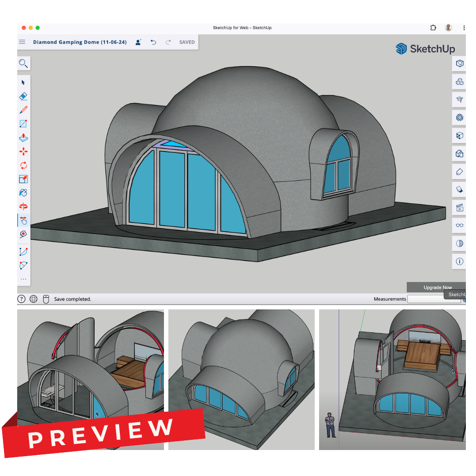Choose the Push/Pull tool
Viewport: 476px width, 476px height.
[x=23, y=138]
